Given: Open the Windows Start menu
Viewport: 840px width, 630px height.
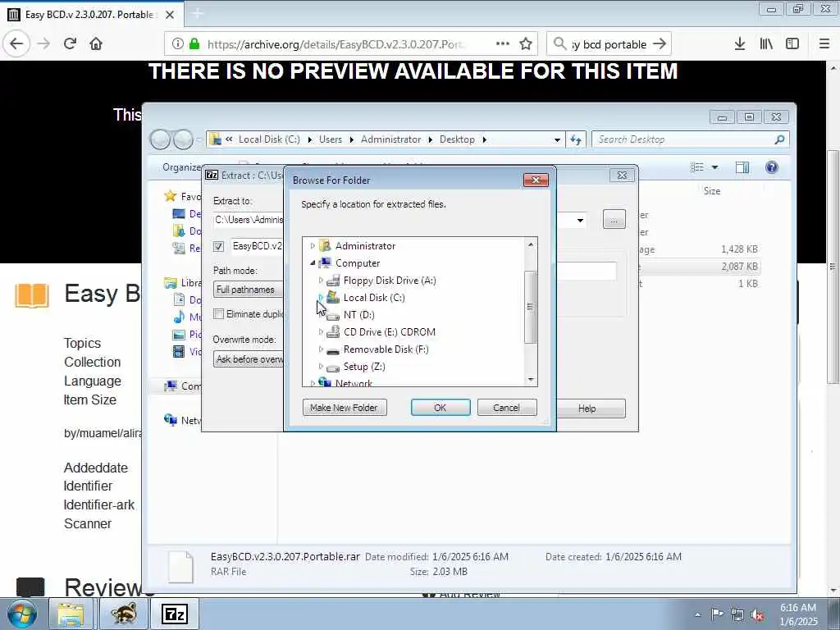Looking at the screenshot, I should point(22,614).
